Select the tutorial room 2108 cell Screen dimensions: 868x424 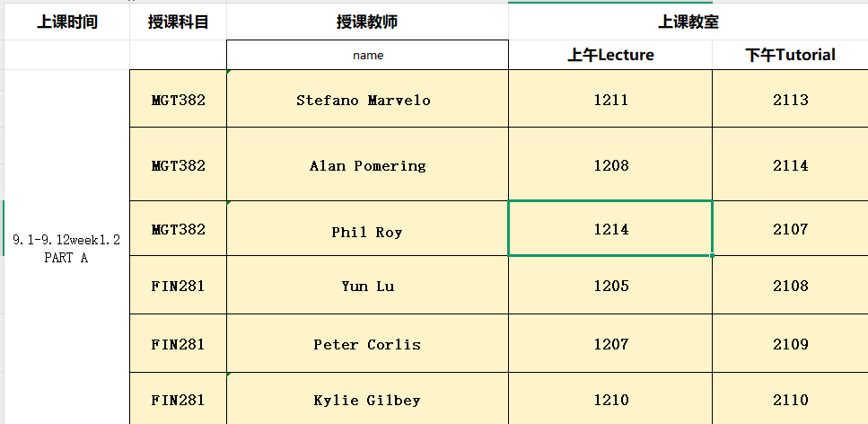tap(790, 286)
